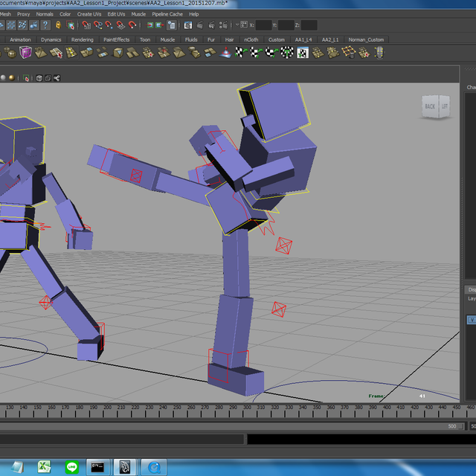Viewport: 476px width, 476px height.
Task: Switch to the Norman_Custom shelf tab
Action: pyautogui.click(x=366, y=39)
